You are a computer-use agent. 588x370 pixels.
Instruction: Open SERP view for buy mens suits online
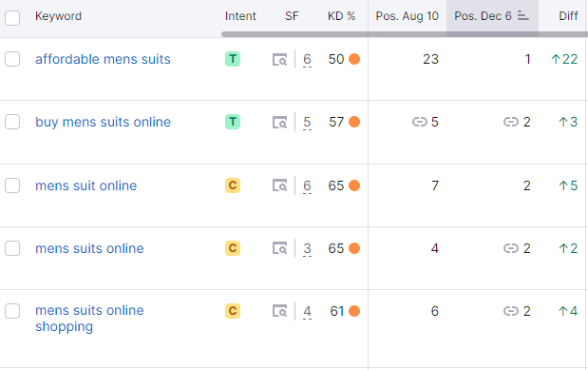click(279, 122)
